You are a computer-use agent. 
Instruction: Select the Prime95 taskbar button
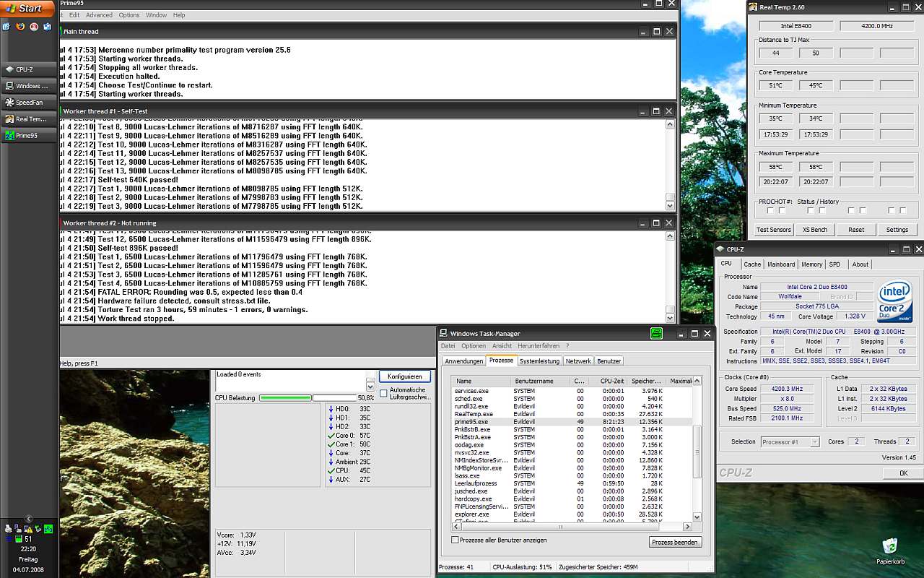29,135
